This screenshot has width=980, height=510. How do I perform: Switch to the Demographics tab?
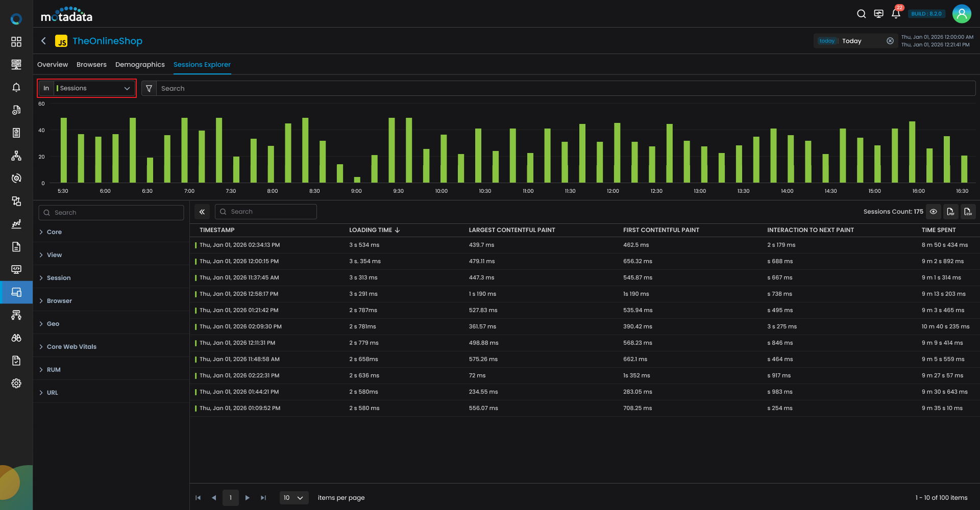[140, 65]
